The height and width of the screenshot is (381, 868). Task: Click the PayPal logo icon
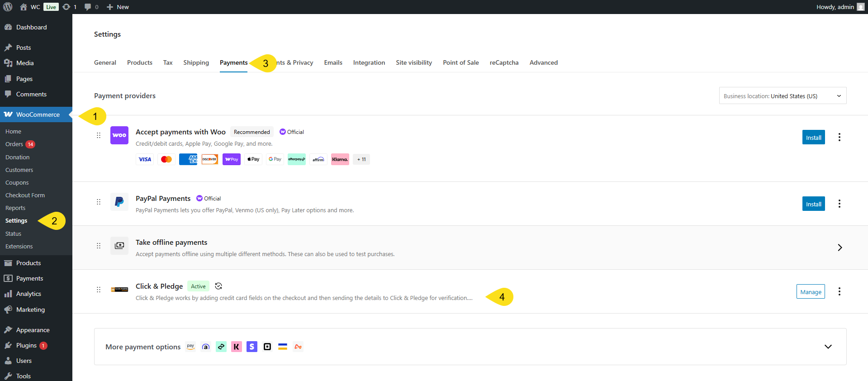(x=119, y=202)
